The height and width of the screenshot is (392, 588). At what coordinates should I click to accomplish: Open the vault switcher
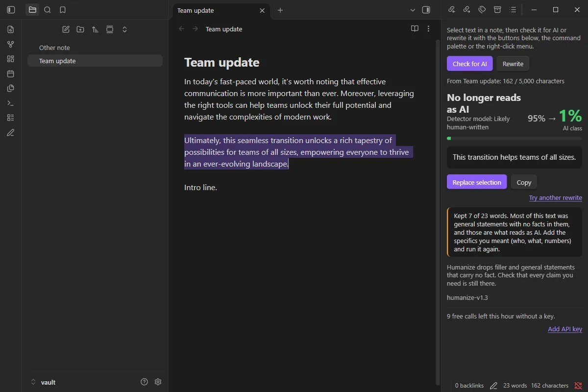[x=43, y=382]
